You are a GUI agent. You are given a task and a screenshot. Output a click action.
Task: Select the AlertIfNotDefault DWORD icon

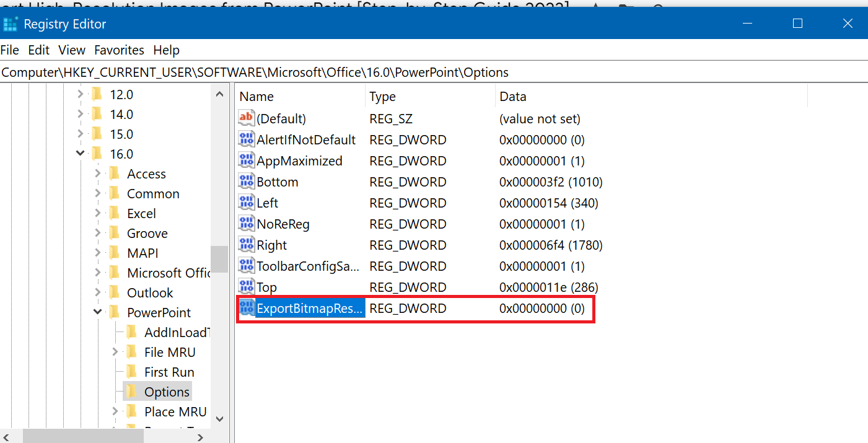click(x=247, y=139)
